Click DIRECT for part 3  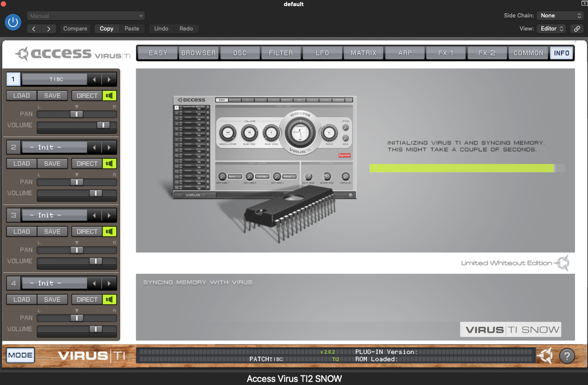point(87,231)
